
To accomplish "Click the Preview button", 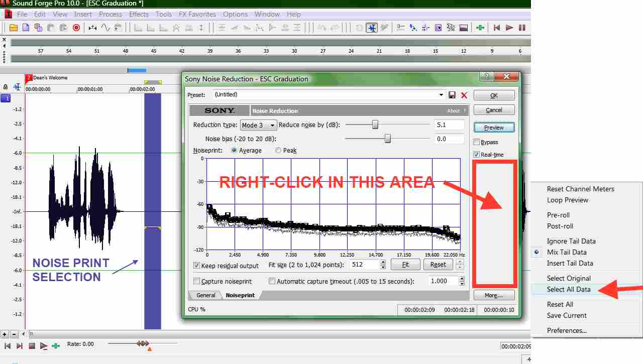I will point(494,128).
